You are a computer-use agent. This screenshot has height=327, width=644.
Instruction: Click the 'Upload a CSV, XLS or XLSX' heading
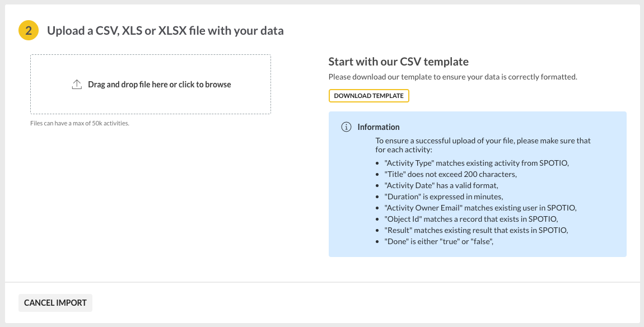[x=165, y=31]
